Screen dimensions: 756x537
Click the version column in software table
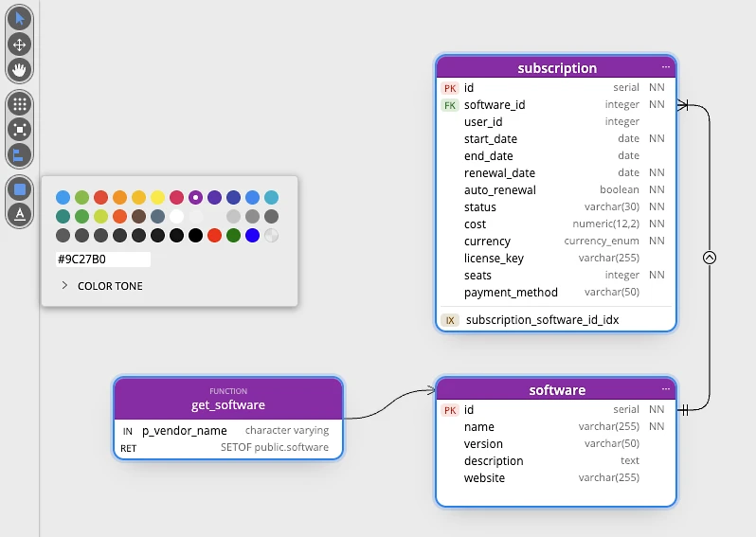[x=555, y=444]
